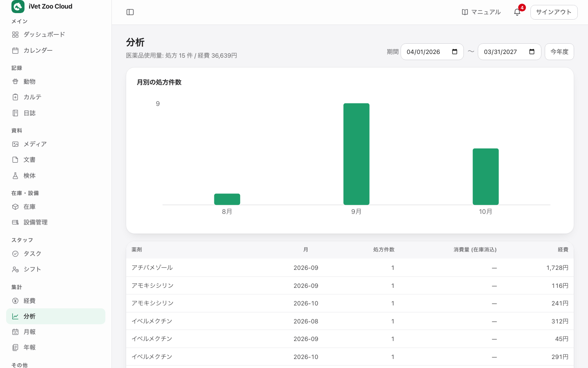Click the box icon beside 在庫
The image size is (588, 368).
16,207
